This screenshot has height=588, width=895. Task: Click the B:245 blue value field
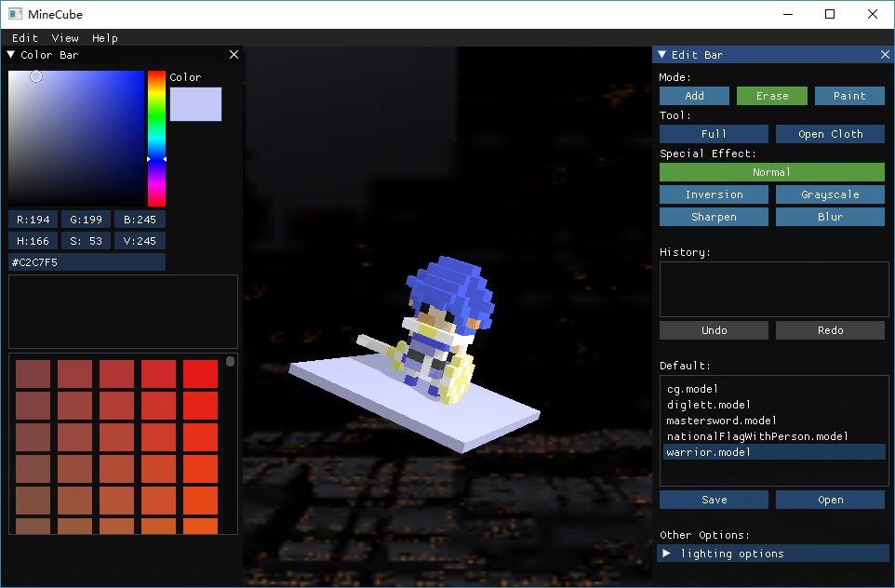pyautogui.click(x=140, y=220)
